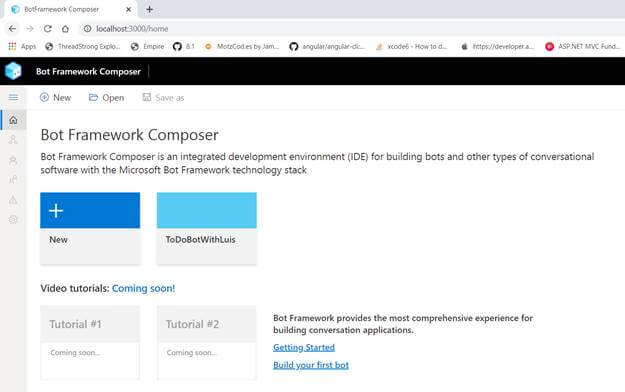
Task: Click the New toolbar button
Action: point(55,97)
